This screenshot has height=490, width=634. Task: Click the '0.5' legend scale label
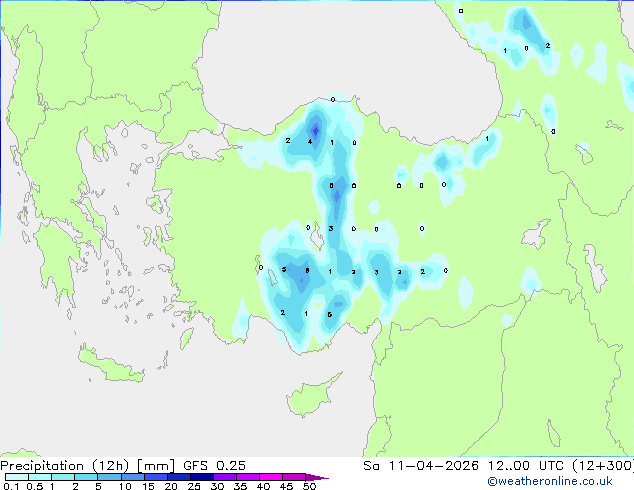coord(35,486)
